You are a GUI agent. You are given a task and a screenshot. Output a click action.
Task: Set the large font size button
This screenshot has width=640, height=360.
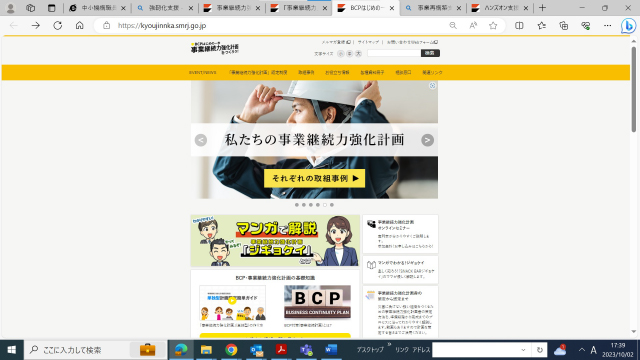358,53
